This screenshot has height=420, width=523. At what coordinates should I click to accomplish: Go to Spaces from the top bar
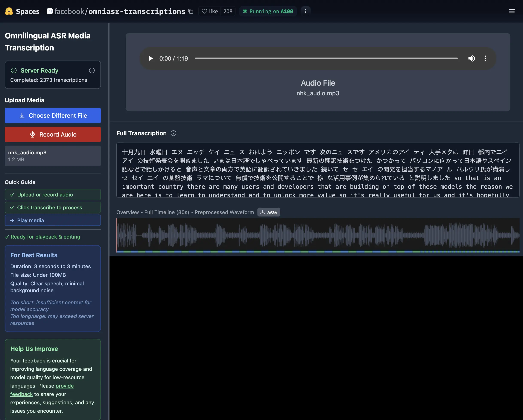(x=27, y=11)
